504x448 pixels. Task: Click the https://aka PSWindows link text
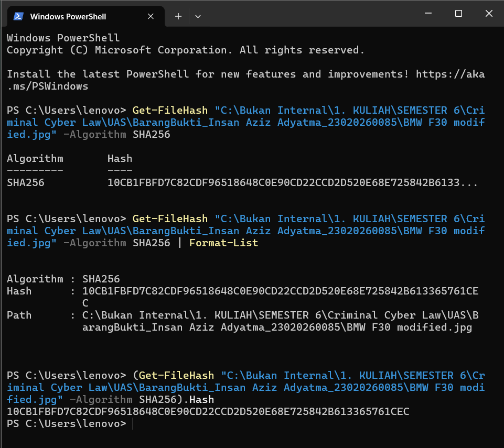point(450,74)
